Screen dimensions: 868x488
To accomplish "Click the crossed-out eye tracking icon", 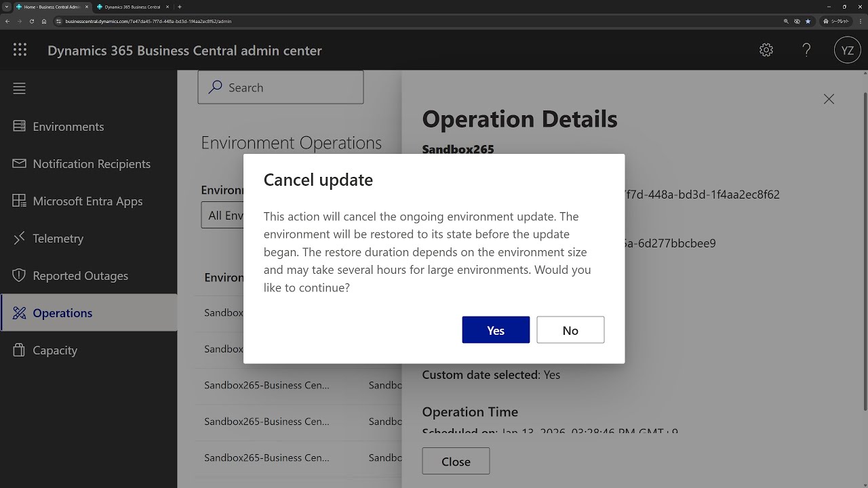I will click(797, 21).
